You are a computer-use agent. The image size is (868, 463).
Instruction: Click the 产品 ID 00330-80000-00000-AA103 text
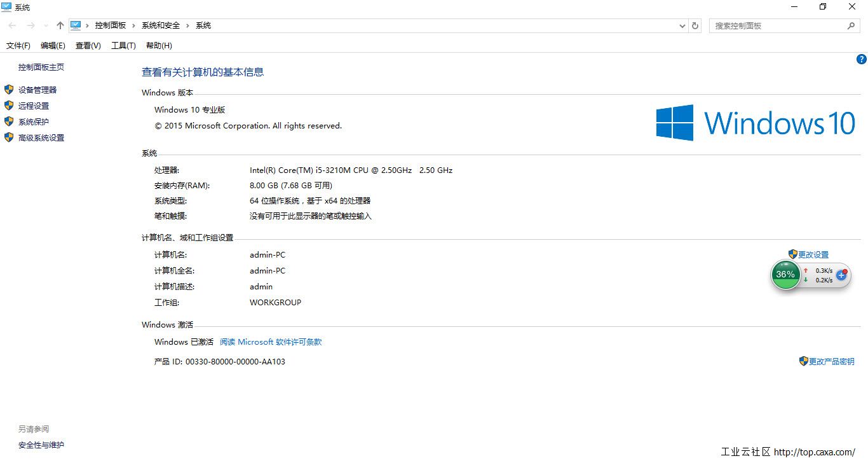click(x=220, y=362)
